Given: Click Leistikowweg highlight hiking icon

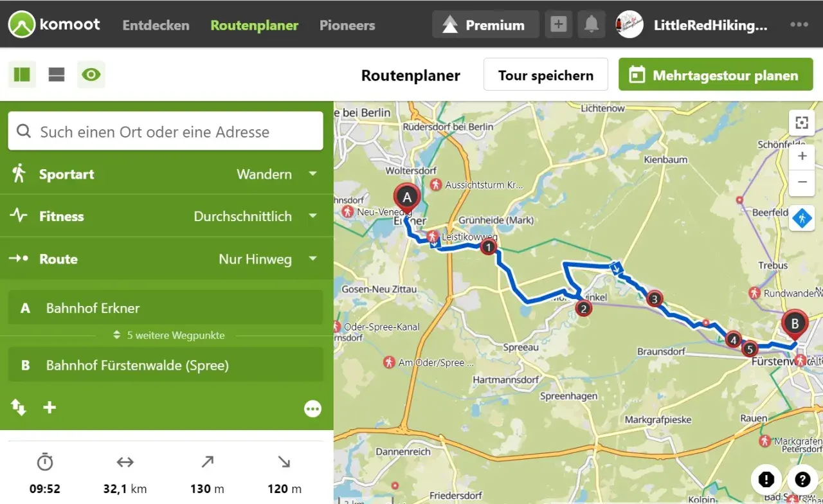Looking at the screenshot, I should click(433, 236).
